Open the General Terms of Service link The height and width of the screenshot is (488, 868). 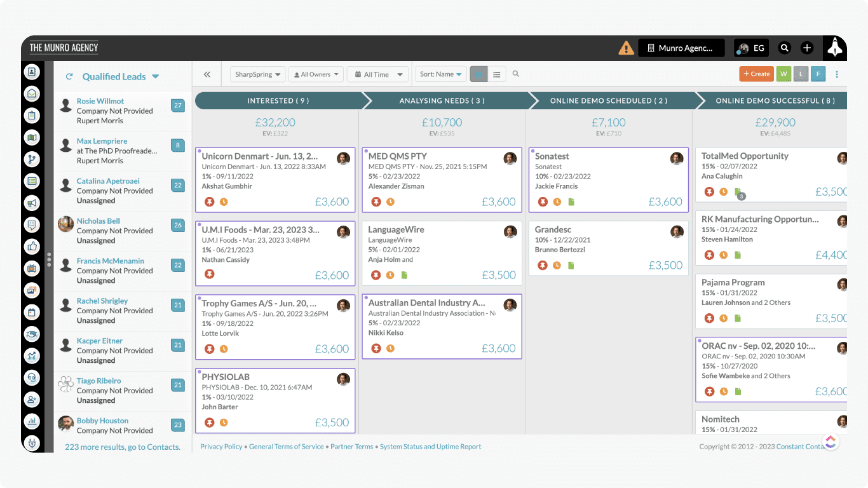(x=287, y=447)
